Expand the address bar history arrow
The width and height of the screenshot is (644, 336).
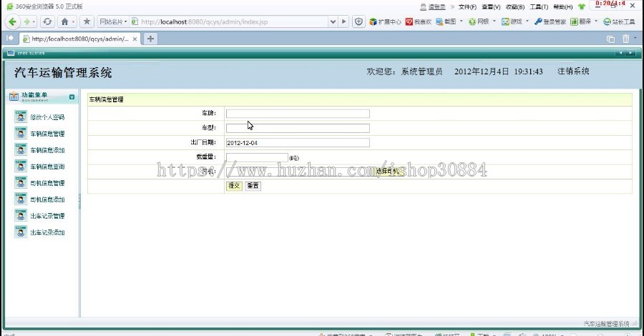coord(333,21)
